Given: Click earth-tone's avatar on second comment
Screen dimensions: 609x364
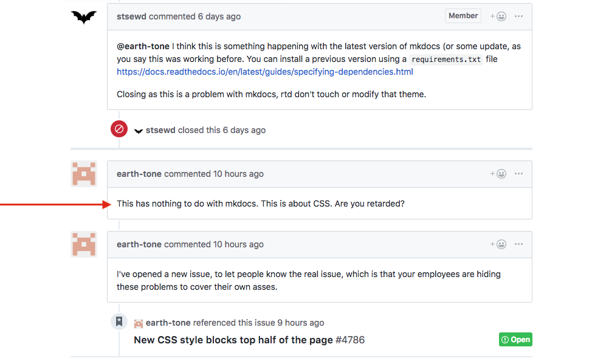Looking at the screenshot, I should 84,244.
